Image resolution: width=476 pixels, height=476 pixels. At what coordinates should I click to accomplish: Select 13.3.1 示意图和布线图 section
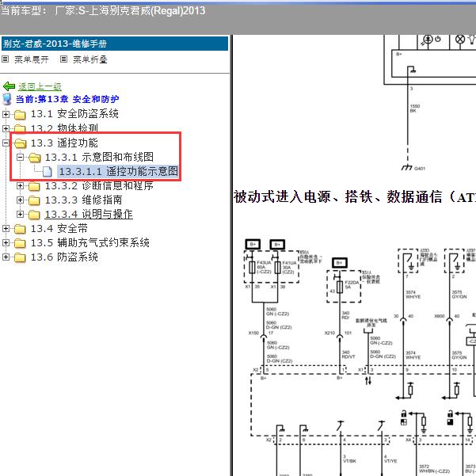pyautogui.click(x=99, y=157)
